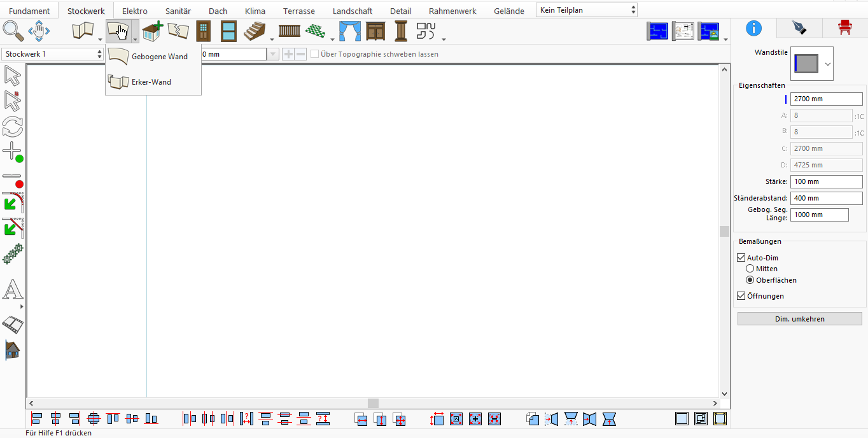Select the railing fence tool

click(290, 31)
